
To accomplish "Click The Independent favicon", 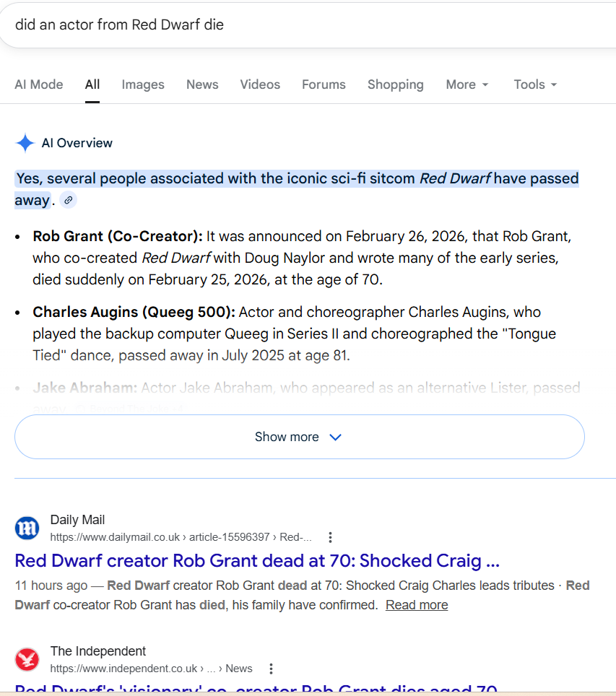I will (27, 660).
